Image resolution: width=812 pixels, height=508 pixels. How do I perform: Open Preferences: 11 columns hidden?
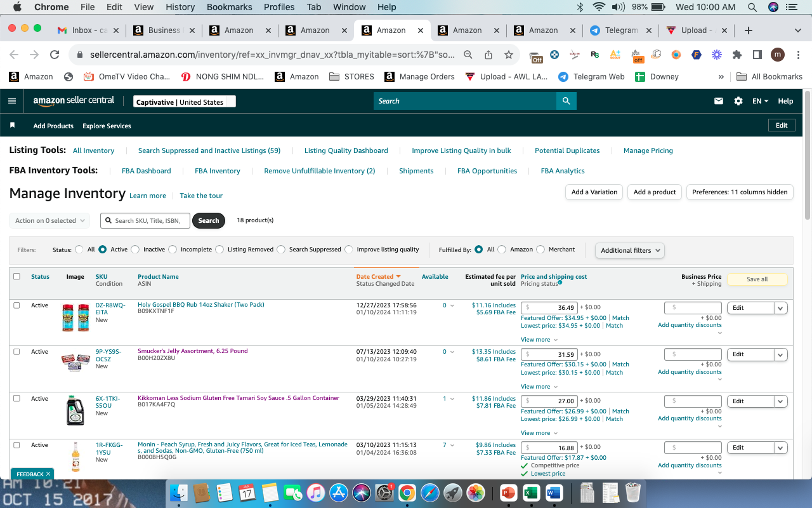[740, 192]
